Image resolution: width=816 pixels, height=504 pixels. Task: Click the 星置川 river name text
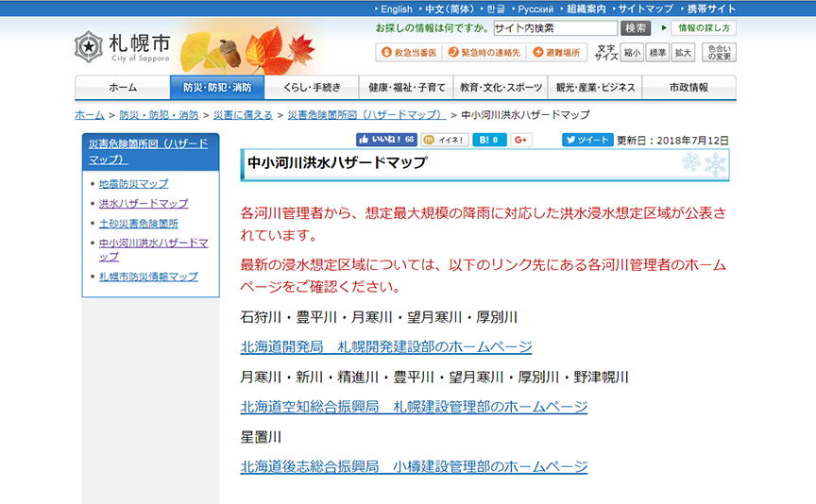pos(261,437)
